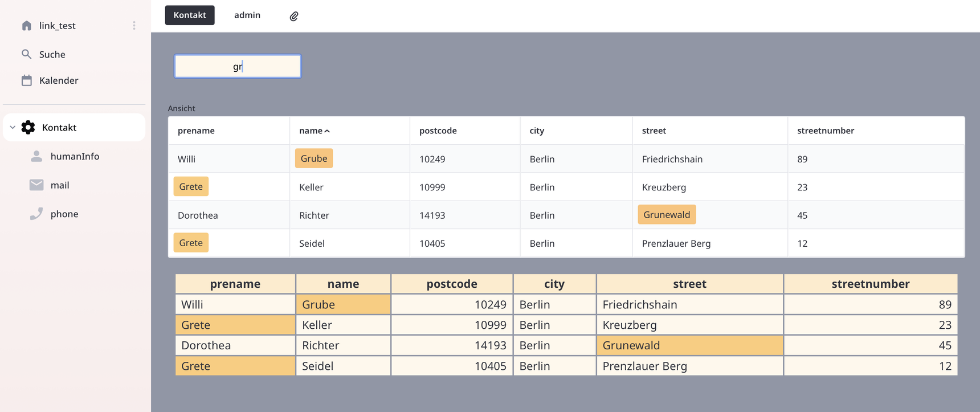The height and width of the screenshot is (412, 980).
Task: Click the Suche magnifier icon
Action: click(26, 54)
